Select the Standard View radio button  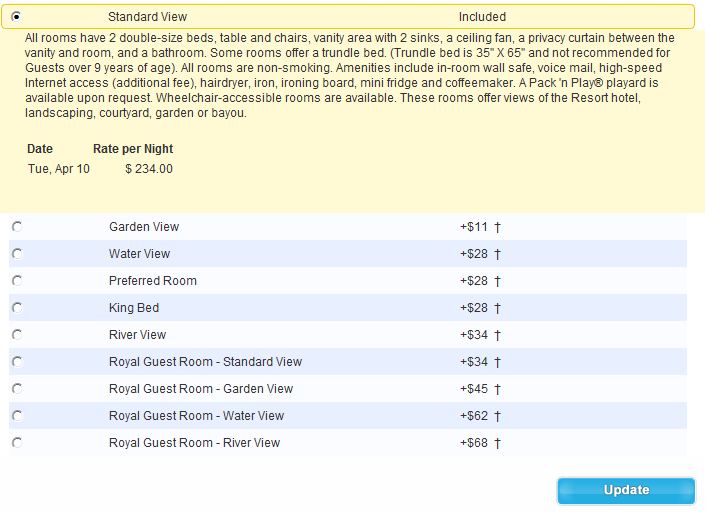17,17
